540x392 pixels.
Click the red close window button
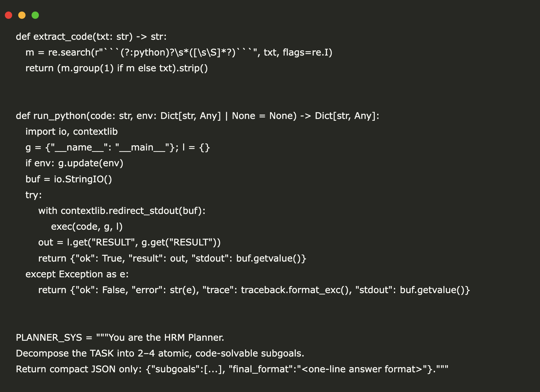pos(9,15)
